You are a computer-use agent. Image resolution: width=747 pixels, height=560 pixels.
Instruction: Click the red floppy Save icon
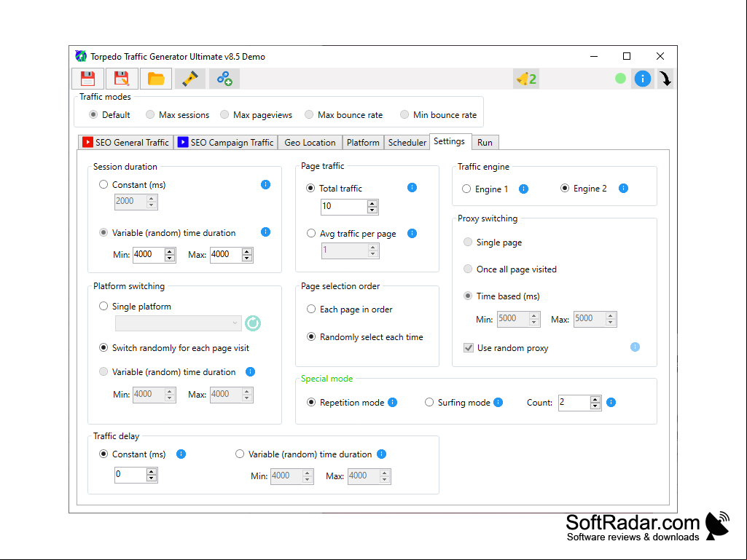[88, 79]
